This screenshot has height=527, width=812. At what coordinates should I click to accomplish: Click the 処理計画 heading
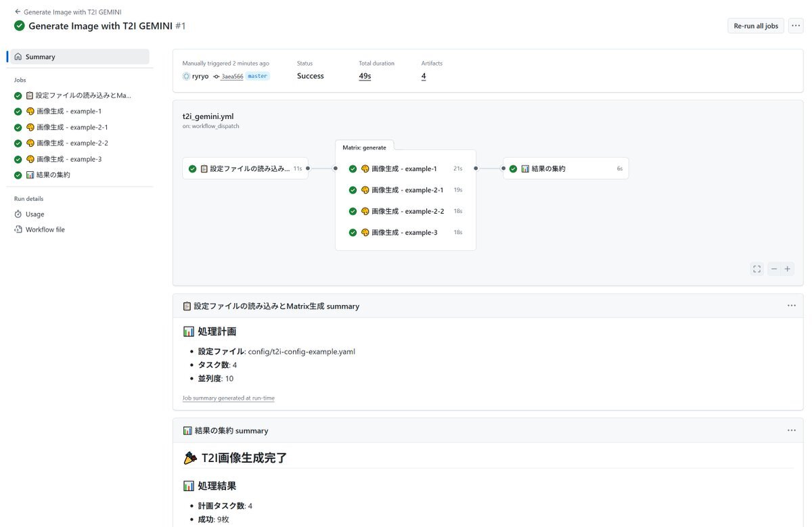pyautogui.click(x=210, y=331)
